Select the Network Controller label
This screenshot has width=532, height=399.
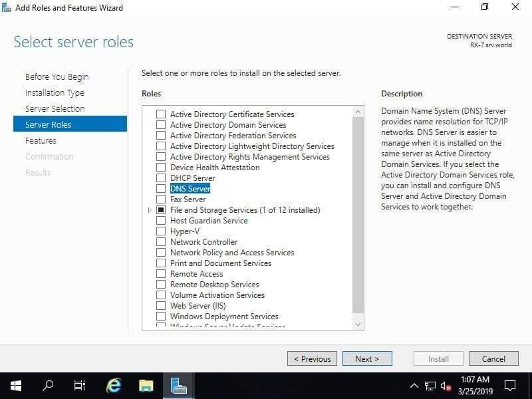click(204, 241)
